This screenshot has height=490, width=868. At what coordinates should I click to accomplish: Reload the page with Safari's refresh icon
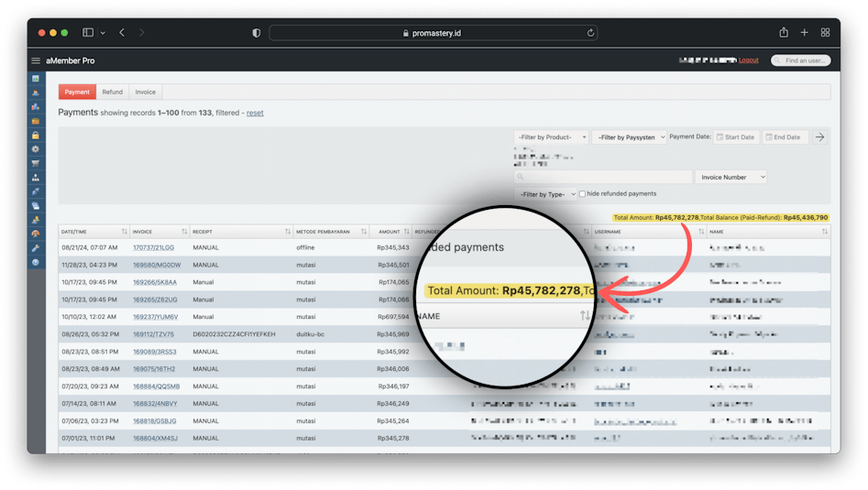591,32
